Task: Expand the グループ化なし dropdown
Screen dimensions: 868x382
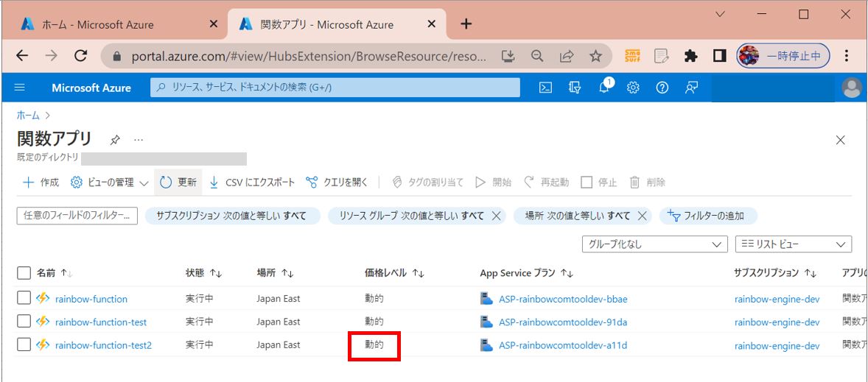Action: (x=654, y=244)
